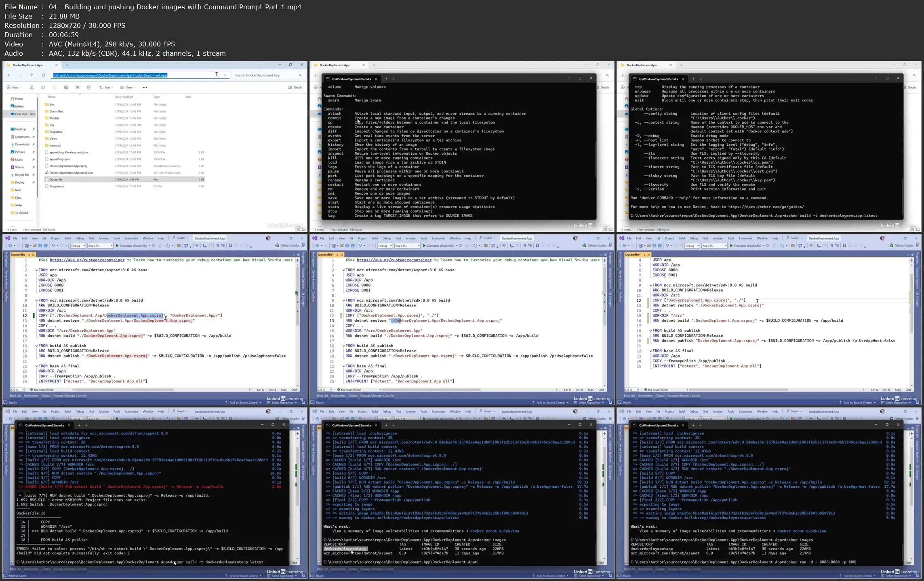Viewport: 924px width, 581px height.
Task: Follow aka.ms/customizecontainer link in Ch: 56 frame
Action: 87,260
